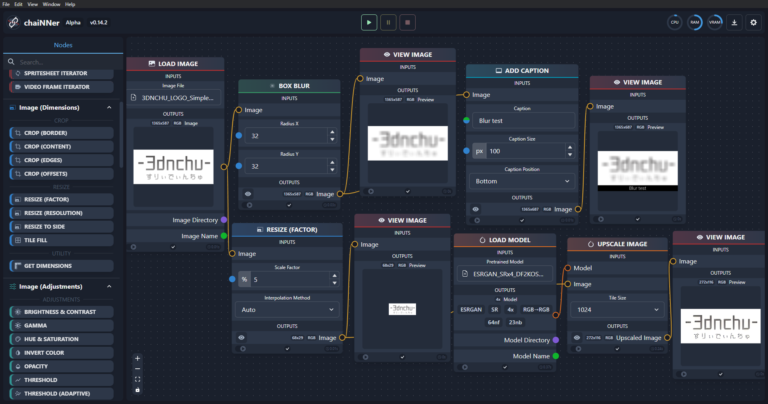Run the chain with the play button

(369, 23)
